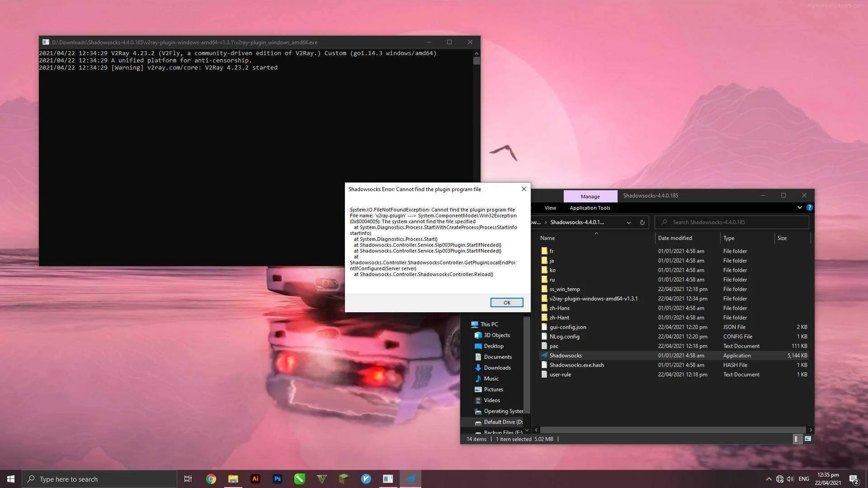Click the taskbar 'Type here to search' box
Image resolution: width=868 pixels, height=488 pixels.
click(x=99, y=479)
